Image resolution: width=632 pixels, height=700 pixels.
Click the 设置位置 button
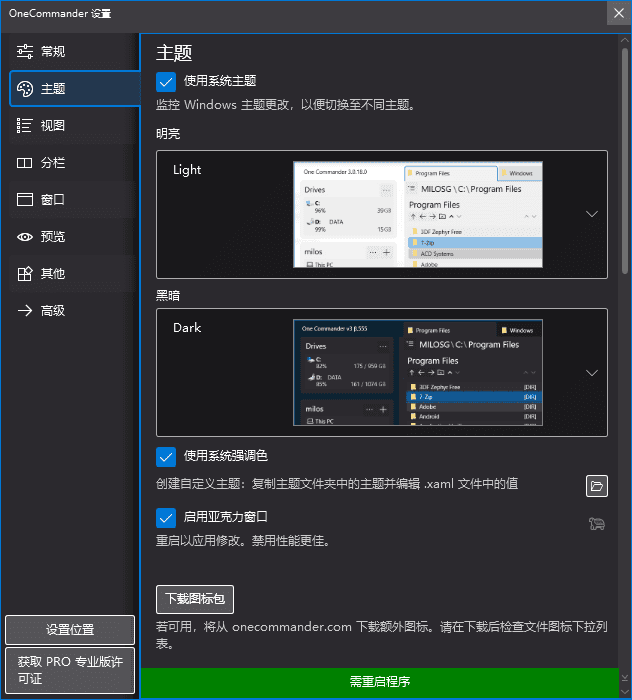70,630
